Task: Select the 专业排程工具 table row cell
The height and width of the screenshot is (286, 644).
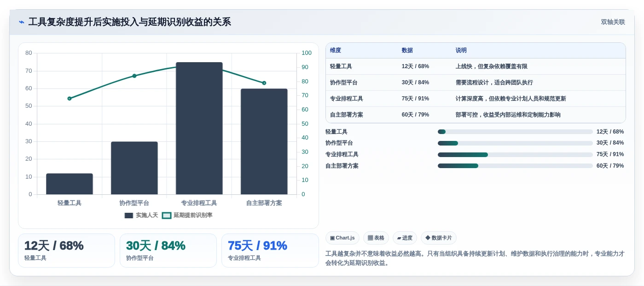Action: pos(347,99)
